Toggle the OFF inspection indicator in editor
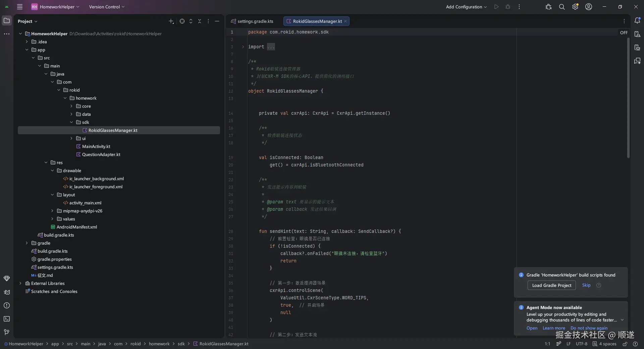Image resolution: width=644 pixels, height=349 pixels. pyautogui.click(x=624, y=33)
